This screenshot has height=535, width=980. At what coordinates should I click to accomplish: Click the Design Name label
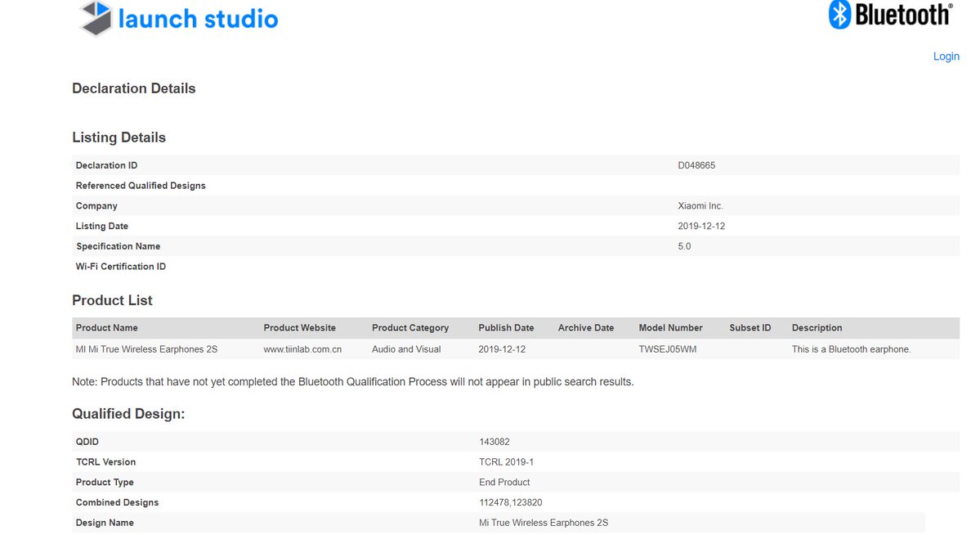(105, 523)
